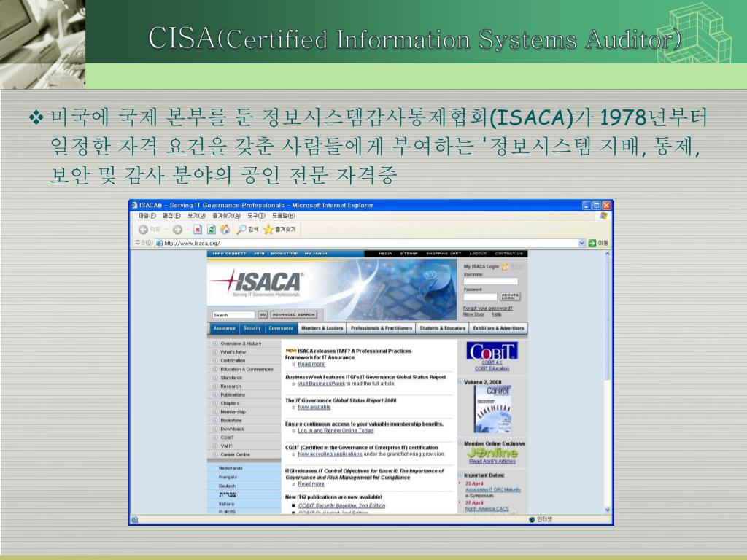Screen dimensions: 747x560
Task: Open the 도움말(H) Help menu
Action: click(x=284, y=216)
